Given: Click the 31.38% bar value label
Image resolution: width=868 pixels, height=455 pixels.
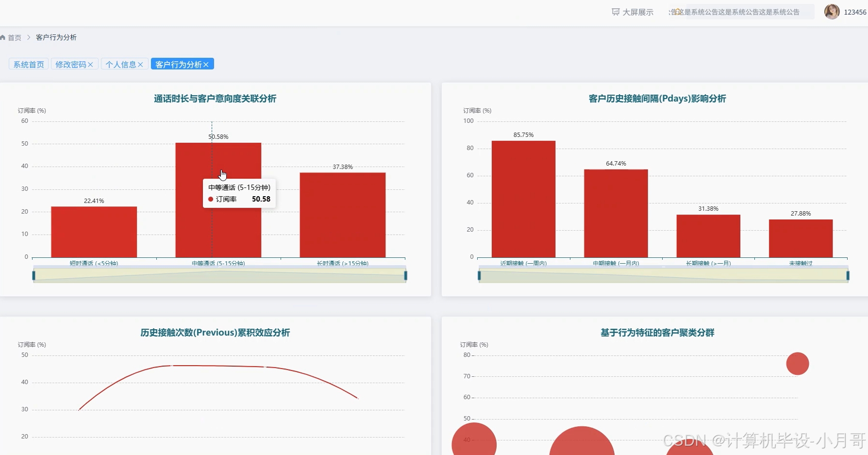Looking at the screenshot, I should point(708,209).
